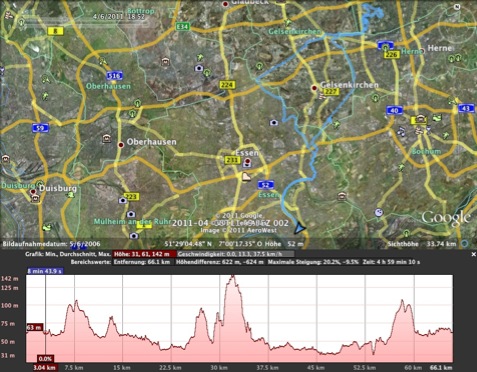Open the museum icon left of Oberhausen
The height and width of the screenshot is (372, 477).
tap(107, 138)
